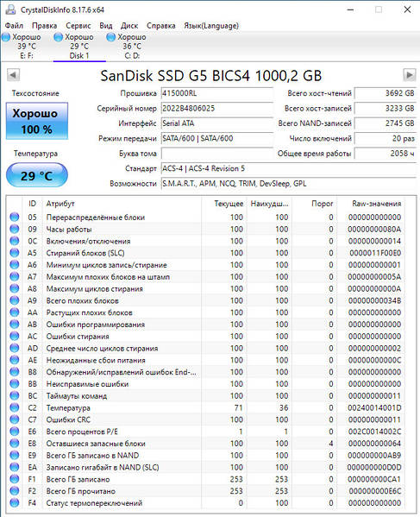Click status orb of Включения/отключения row
Viewport: 420px width, 517px height.
(x=15, y=241)
